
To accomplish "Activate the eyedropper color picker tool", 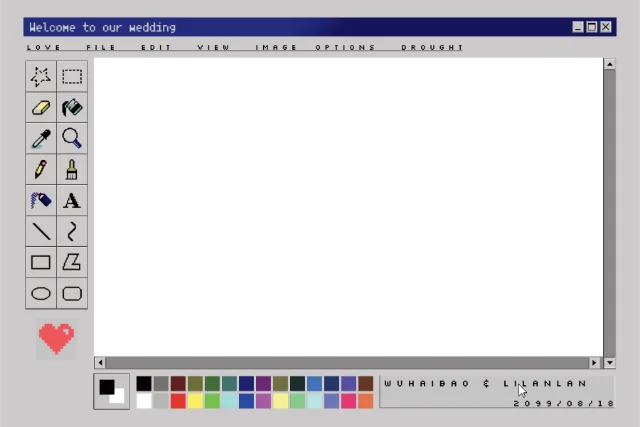I will [41, 138].
